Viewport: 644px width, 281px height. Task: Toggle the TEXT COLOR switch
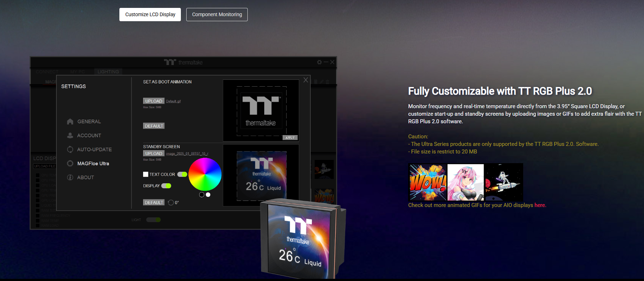point(182,174)
